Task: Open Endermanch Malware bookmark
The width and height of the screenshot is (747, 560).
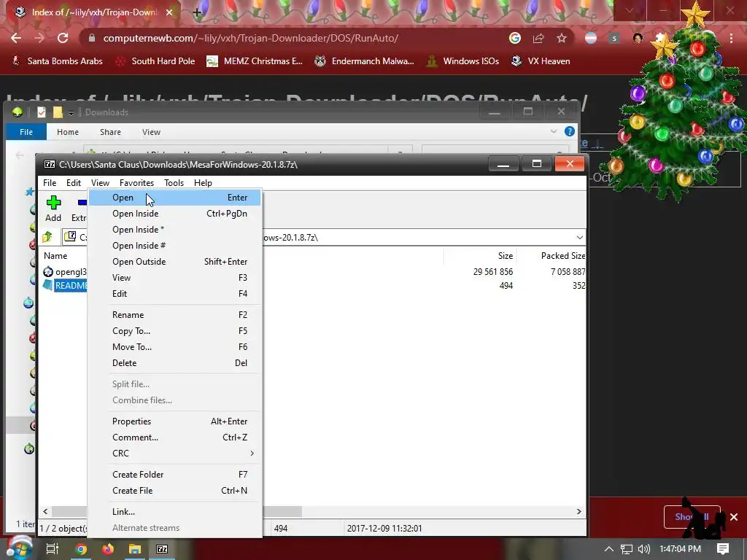Action: 365,61
